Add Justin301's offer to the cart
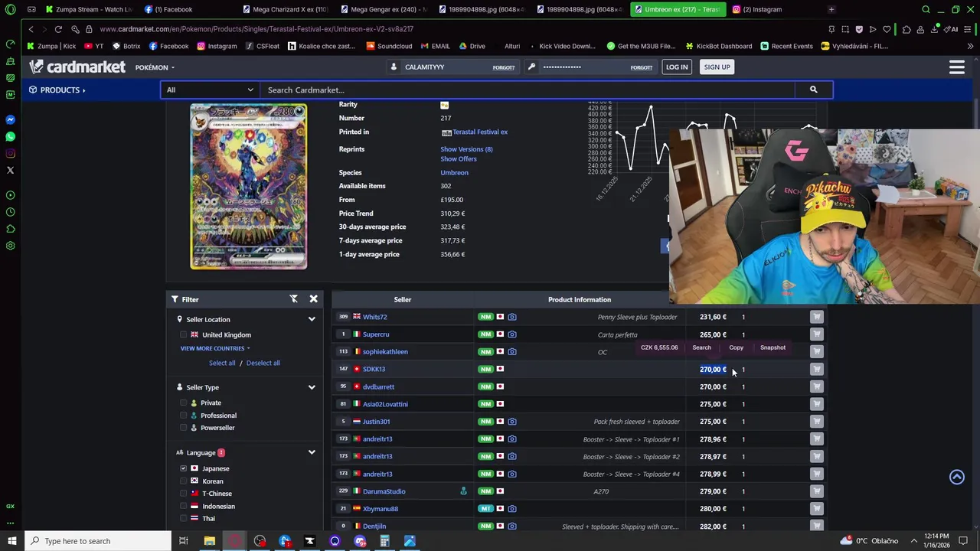The image size is (980, 551). (x=816, y=422)
